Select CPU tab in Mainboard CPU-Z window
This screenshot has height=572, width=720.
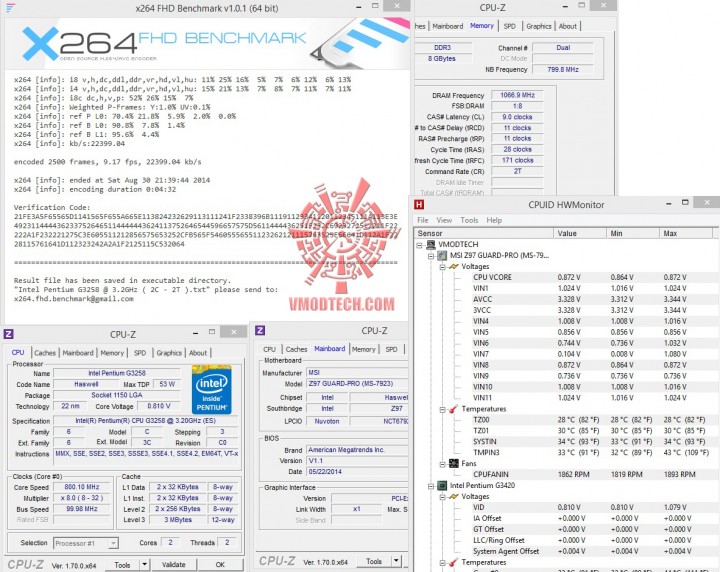point(270,349)
